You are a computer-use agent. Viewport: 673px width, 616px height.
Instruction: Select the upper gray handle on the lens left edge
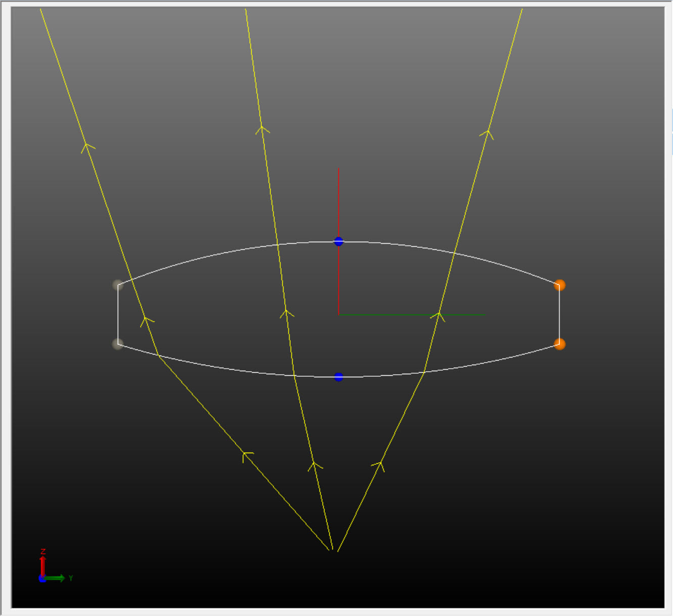coord(118,285)
